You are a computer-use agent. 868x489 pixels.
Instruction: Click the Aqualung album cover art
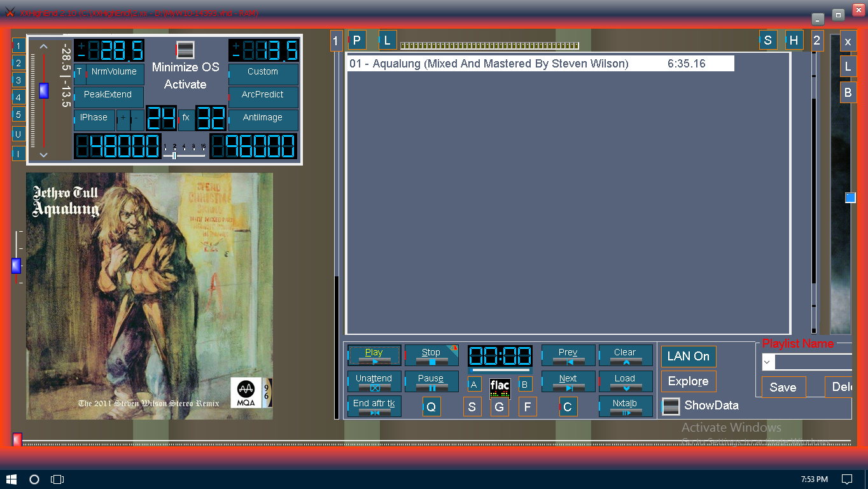coord(150,296)
